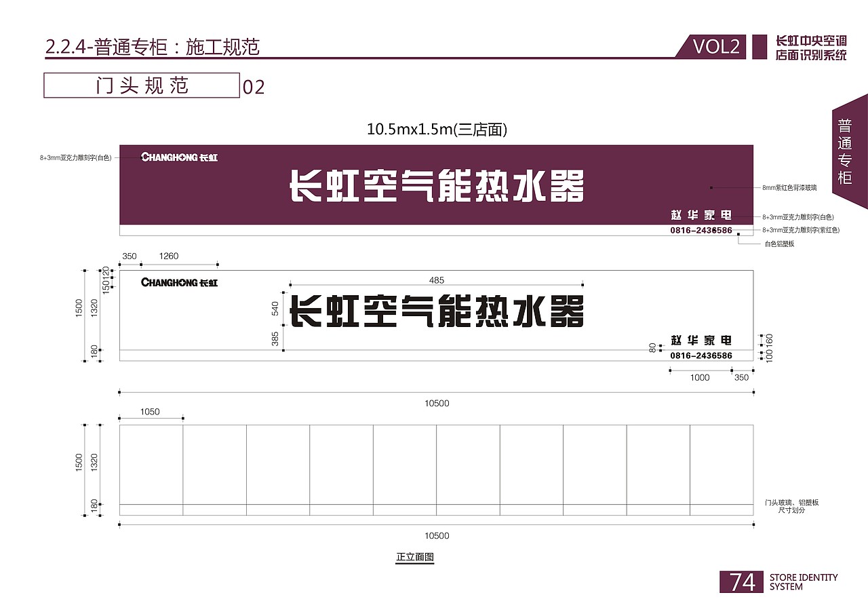This screenshot has width=868, height=614.
Task: Click the black "0816-2436586" in the dimension drawing
Action: [701, 356]
